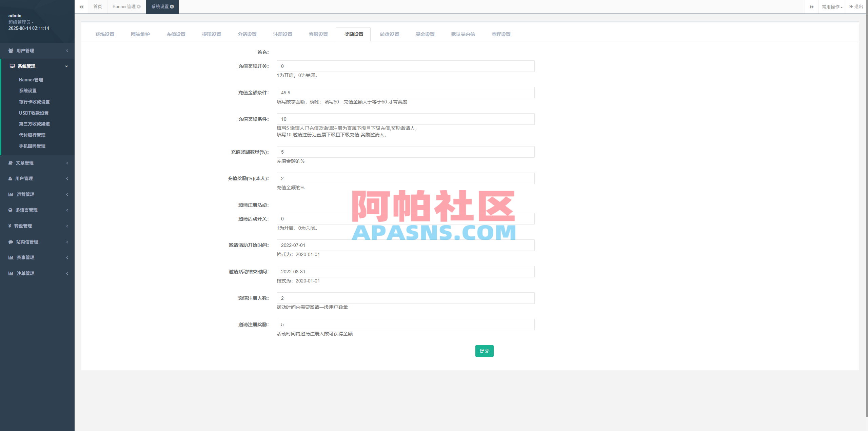Open the 常用操作 dropdown
The width and height of the screenshot is (868, 431).
(832, 6)
